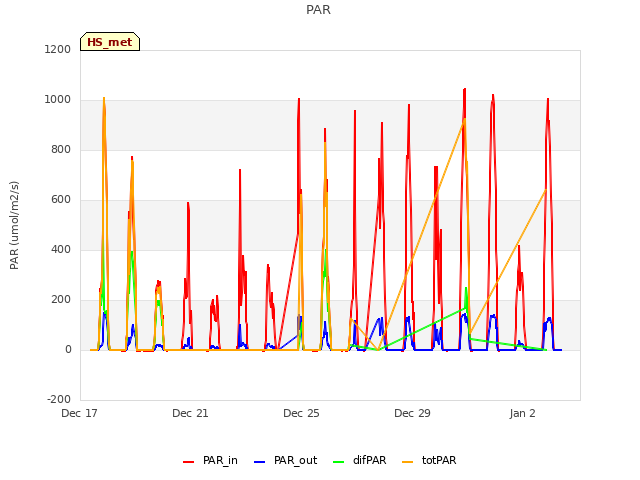Image resolution: width=640 pixels, height=480 pixels.
Task: Click the PAR (umol/m2/s) axis title
Action: coord(14,225)
